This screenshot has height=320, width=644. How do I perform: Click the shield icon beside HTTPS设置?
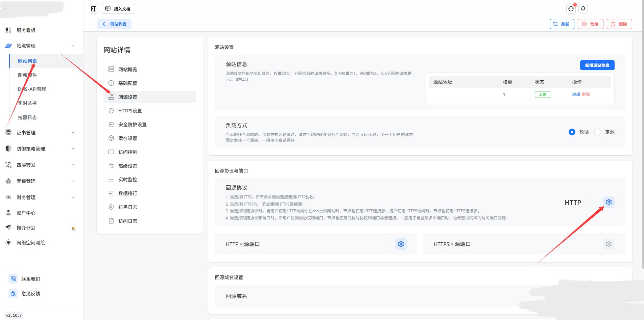click(111, 110)
